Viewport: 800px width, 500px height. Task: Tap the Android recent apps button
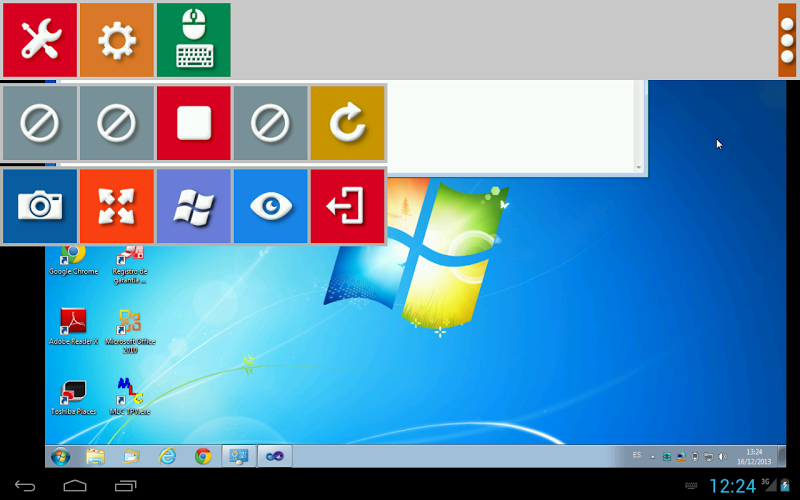(x=126, y=486)
